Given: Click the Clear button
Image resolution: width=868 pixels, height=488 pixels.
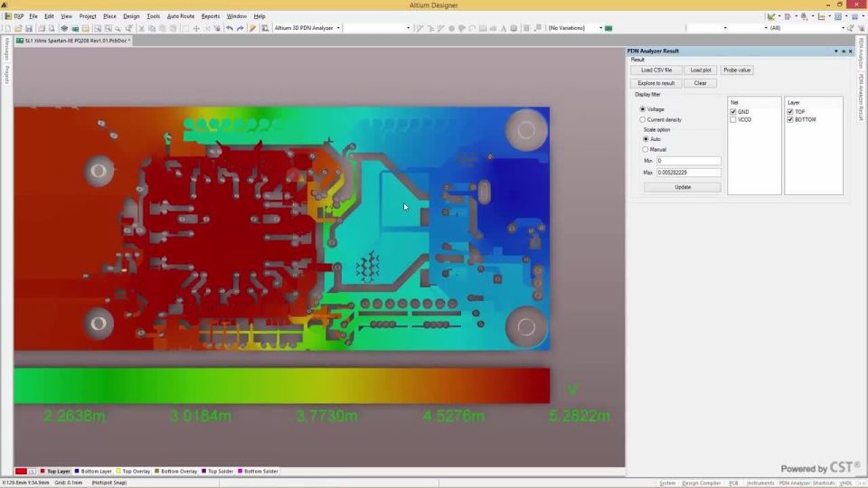Looking at the screenshot, I should 700,83.
